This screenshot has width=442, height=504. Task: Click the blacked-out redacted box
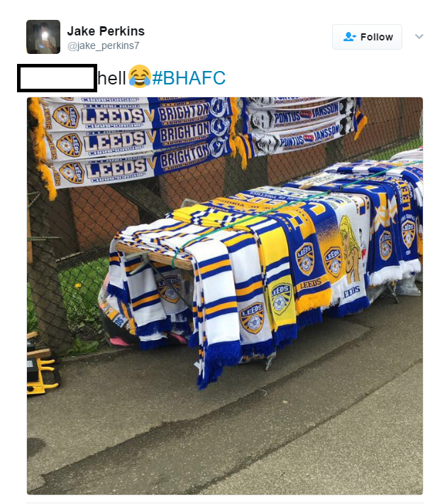click(57, 78)
